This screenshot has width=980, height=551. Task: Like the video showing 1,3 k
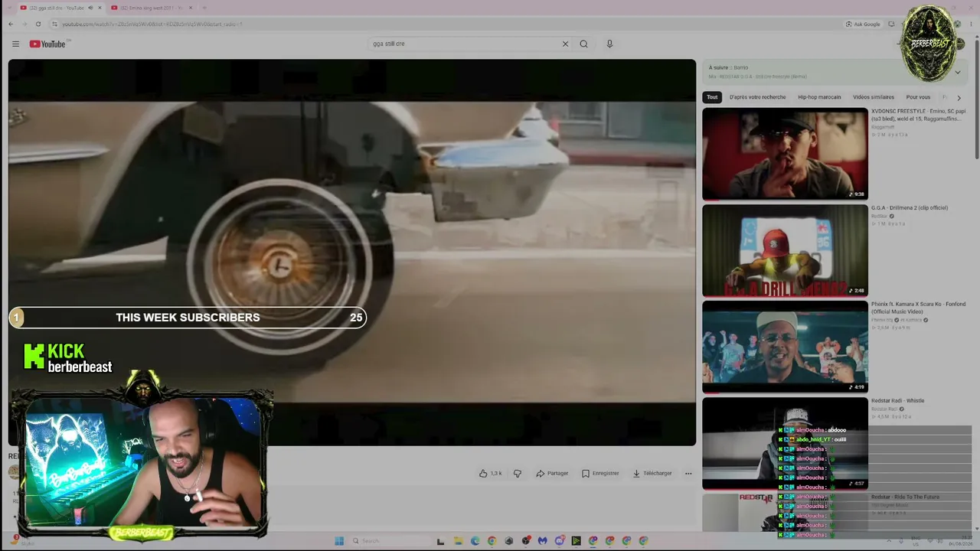coord(490,473)
